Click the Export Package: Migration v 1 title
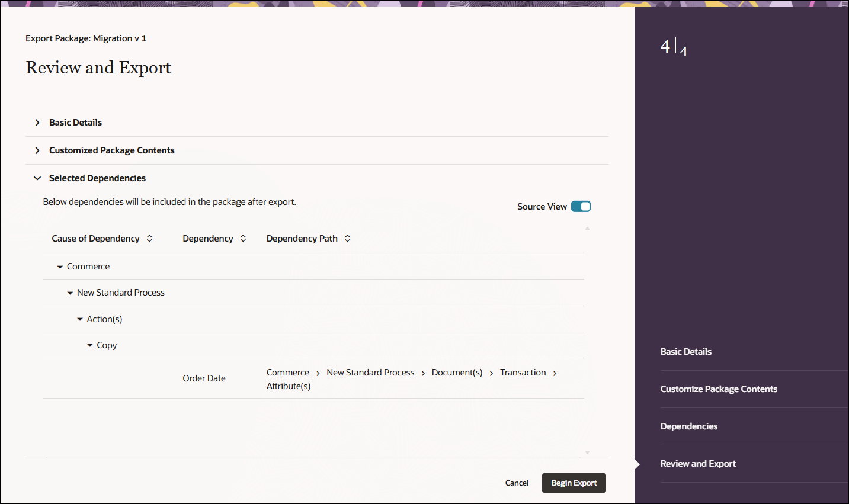 tap(86, 38)
